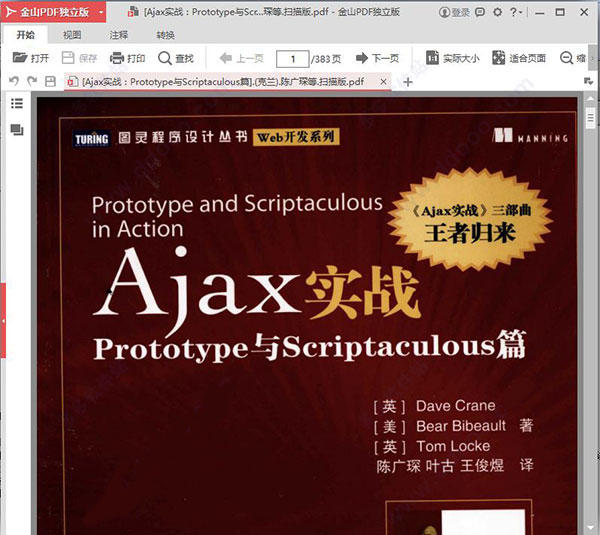Select 实际大小 actual size view
Viewport: 600px width, 535px height.
[x=453, y=58]
